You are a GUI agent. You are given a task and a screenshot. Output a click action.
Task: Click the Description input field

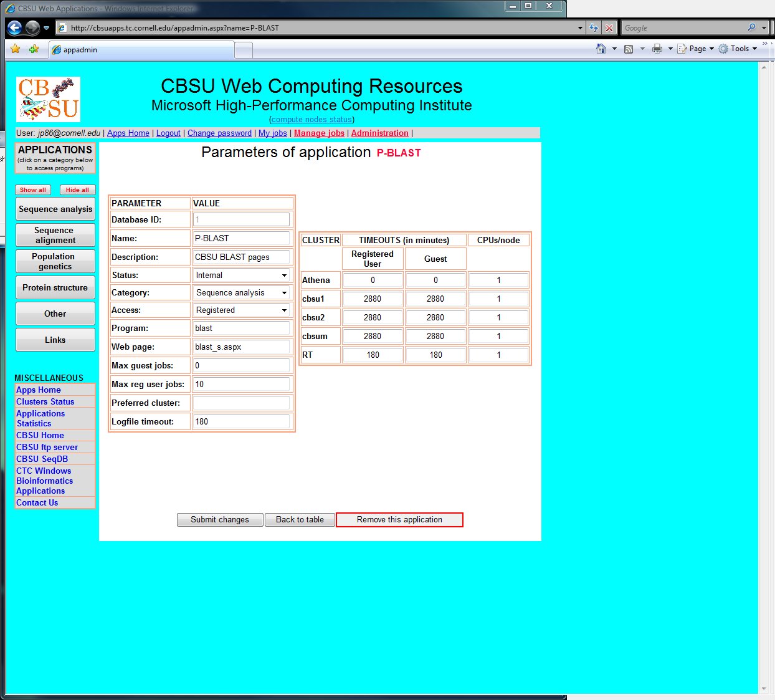pos(241,257)
